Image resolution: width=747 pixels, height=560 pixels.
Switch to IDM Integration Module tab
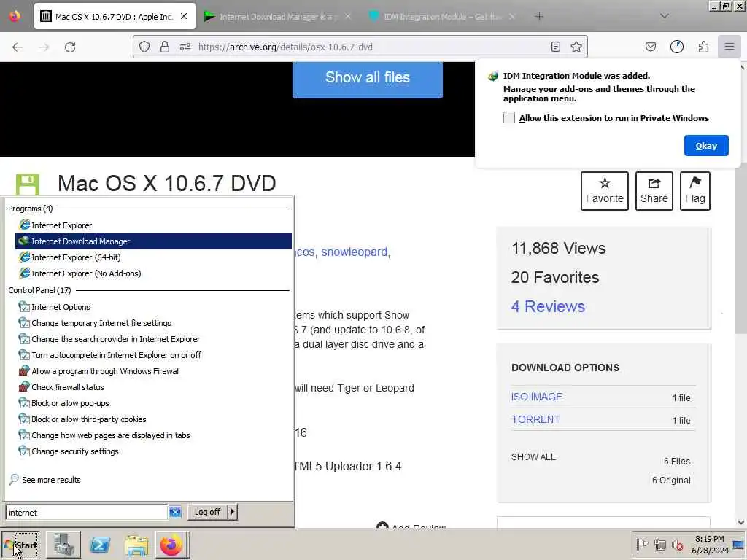click(442, 17)
